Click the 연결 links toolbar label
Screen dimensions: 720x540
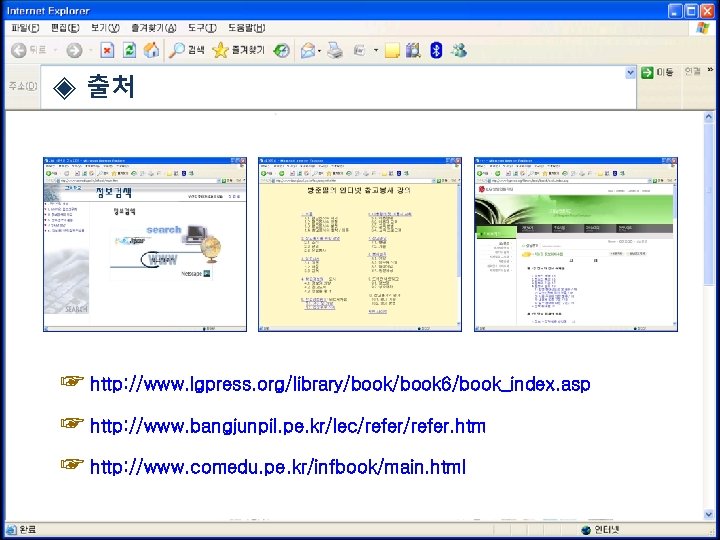[x=692, y=71]
